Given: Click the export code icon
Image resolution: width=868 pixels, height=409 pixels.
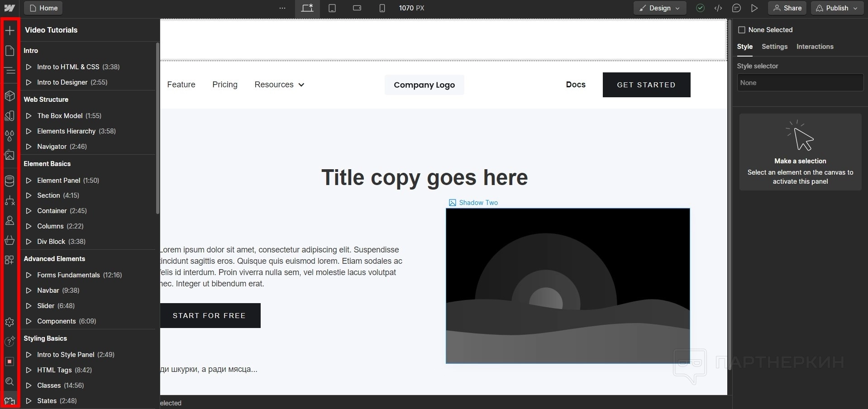Looking at the screenshot, I should [718, 8].
